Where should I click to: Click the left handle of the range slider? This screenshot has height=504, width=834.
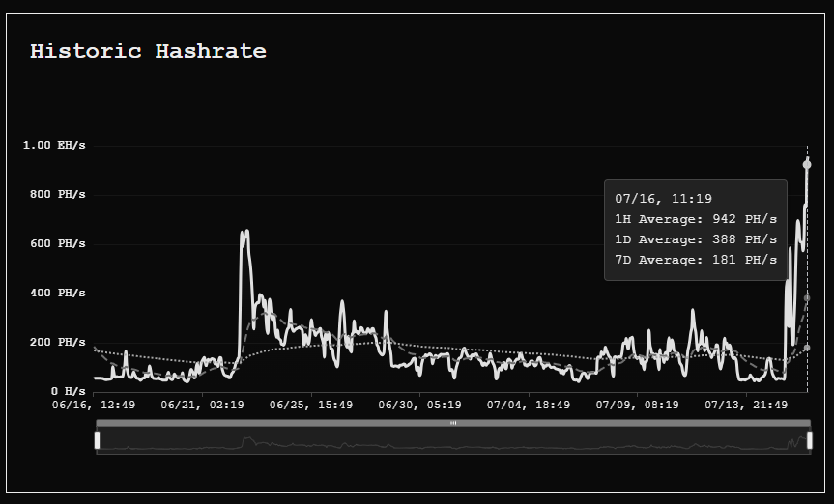pyautogui.click(x=97, y=440)
